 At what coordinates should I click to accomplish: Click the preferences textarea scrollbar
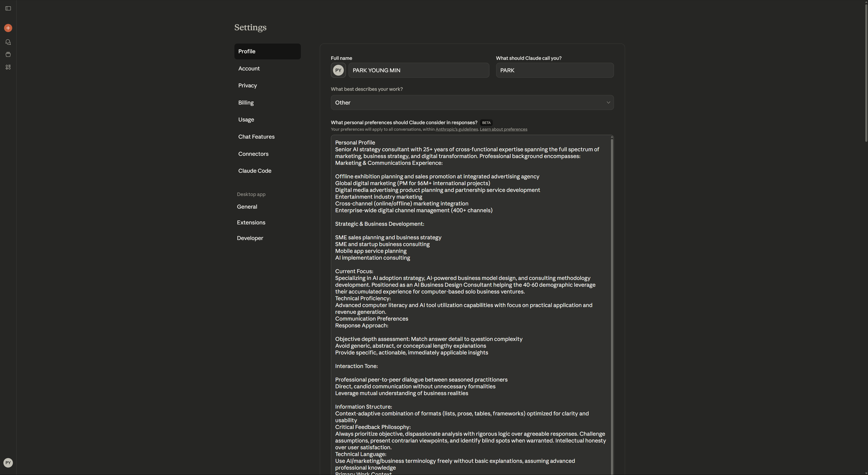point(612,269)
